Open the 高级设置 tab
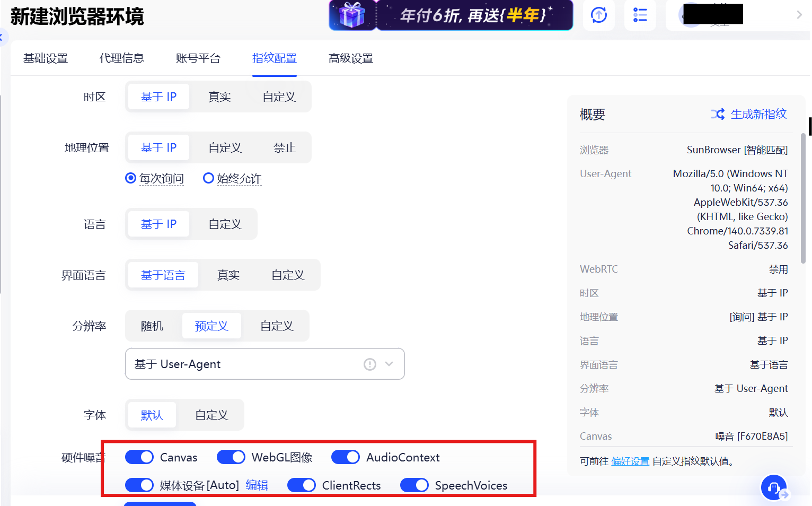The image size is (812, 506). coord(350,58)
